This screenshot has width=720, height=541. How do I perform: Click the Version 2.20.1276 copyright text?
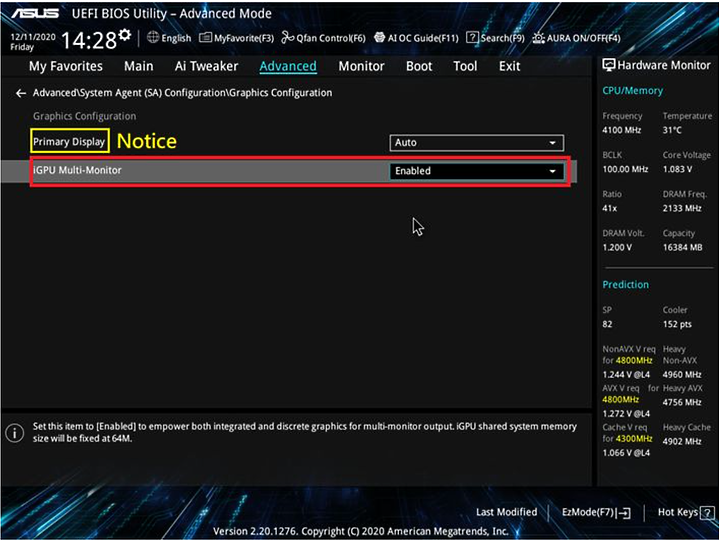[x=360, y=531]
